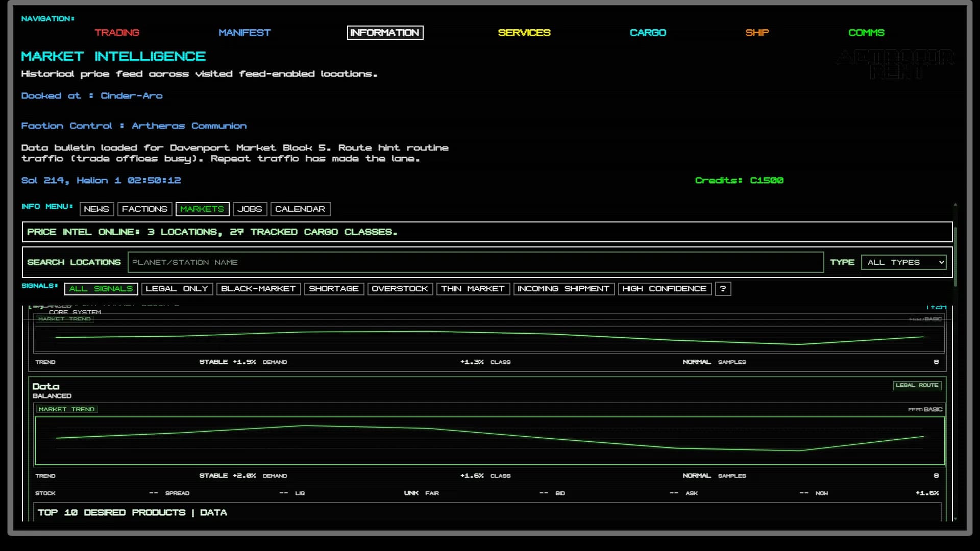Click the scroll up arrow
Screen dimensions: 980x551
(955, 205)
